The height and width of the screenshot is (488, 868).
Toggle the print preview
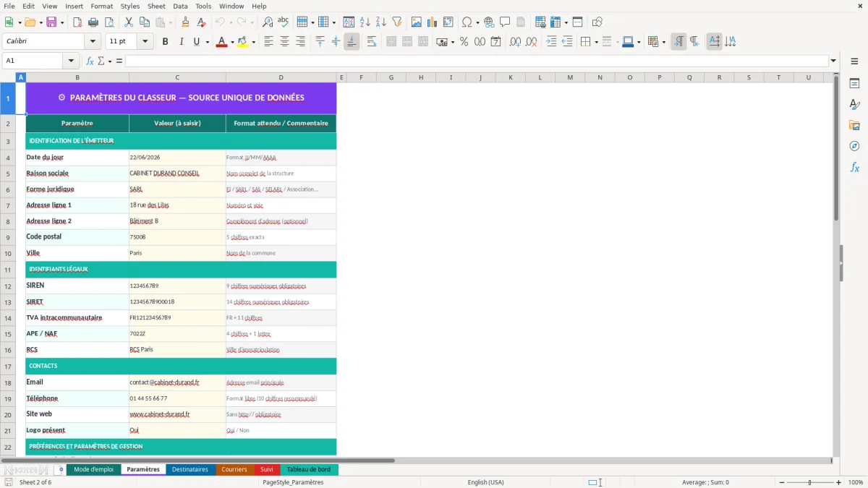point(109,22)
